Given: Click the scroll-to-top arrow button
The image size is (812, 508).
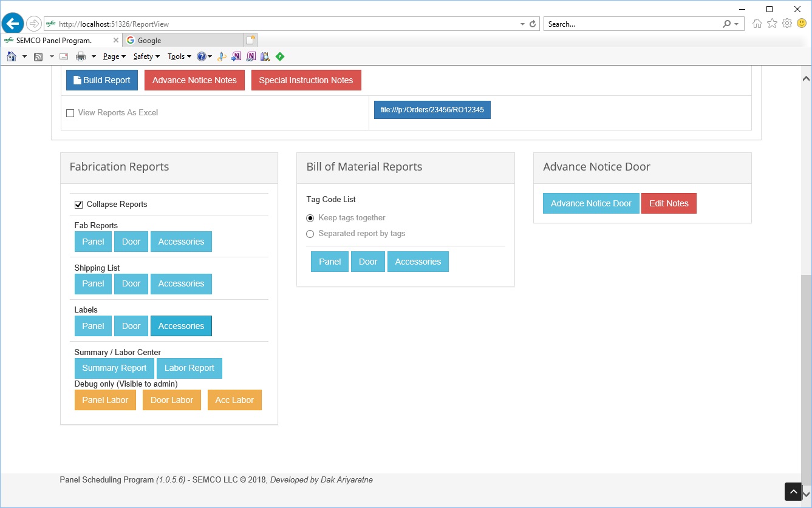Looking at the screenshot, I should (x=793, y=491).
